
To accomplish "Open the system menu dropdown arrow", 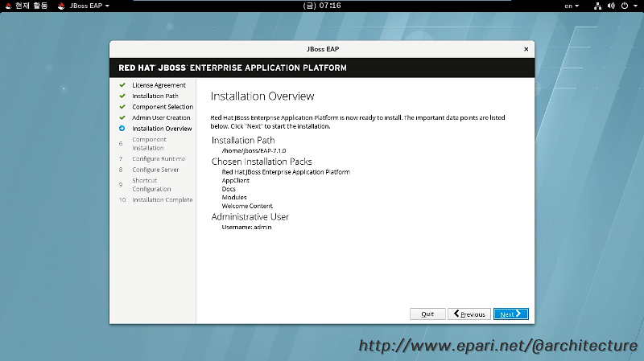I will tap(635, 6).
